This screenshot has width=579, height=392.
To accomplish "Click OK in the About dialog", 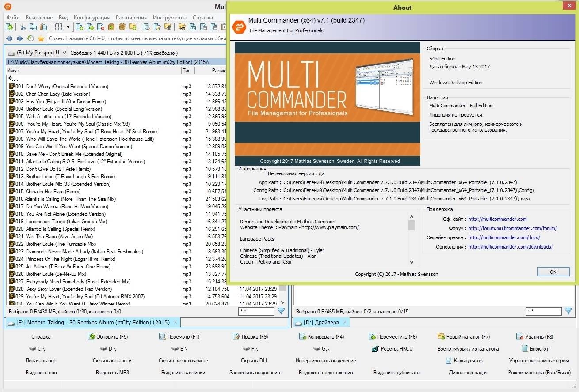I will point(553,272).
